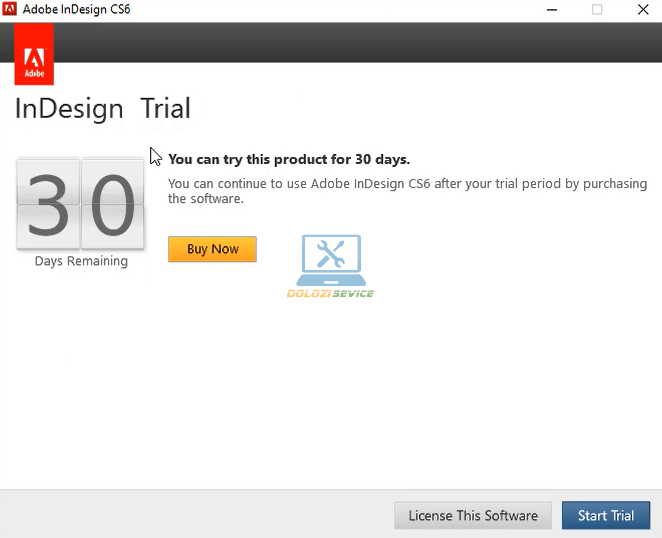Click the digit 3 counter tile
Screen dimensions: 662x538
(x=47, y=203)
